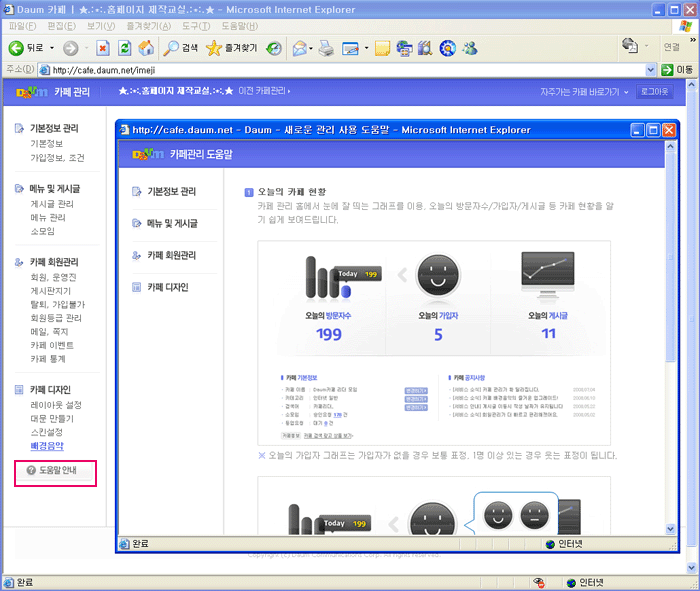Viewport: 700px width, 591px height.
Task: Open the History clock icon in the toolbar
Action: pyautogui.click(x=274, y=48)
